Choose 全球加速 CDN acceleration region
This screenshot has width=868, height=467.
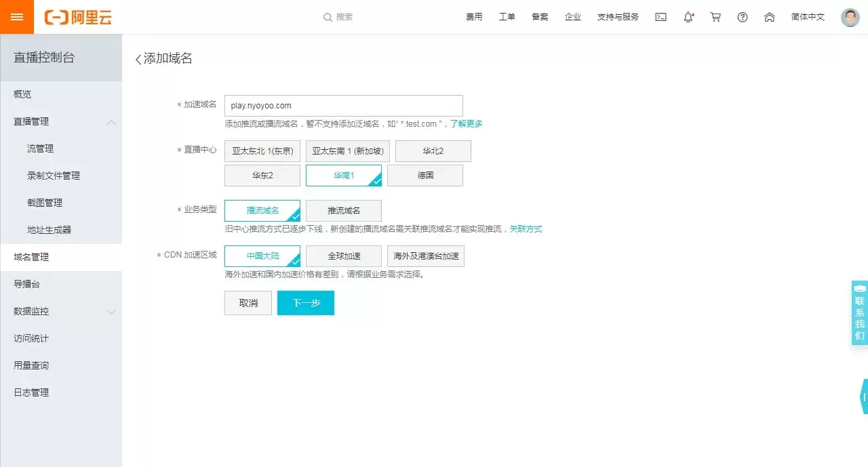pyautogui.click(x=344, y=256)
